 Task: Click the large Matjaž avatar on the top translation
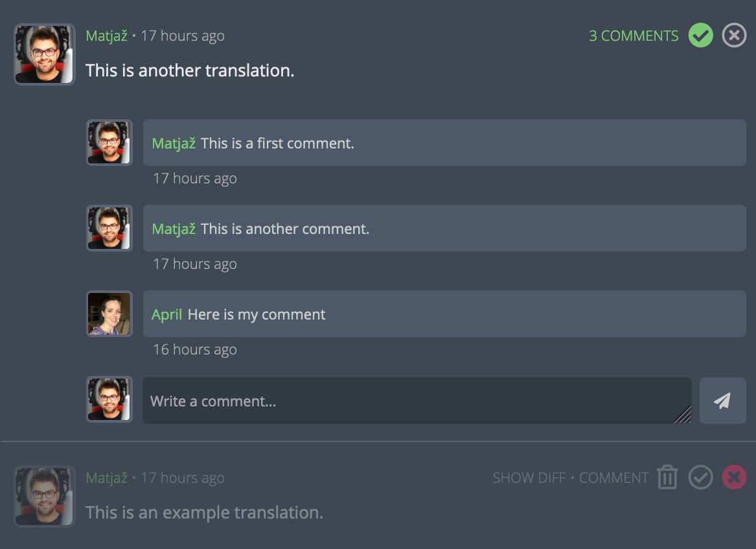(x=45, y=54)
